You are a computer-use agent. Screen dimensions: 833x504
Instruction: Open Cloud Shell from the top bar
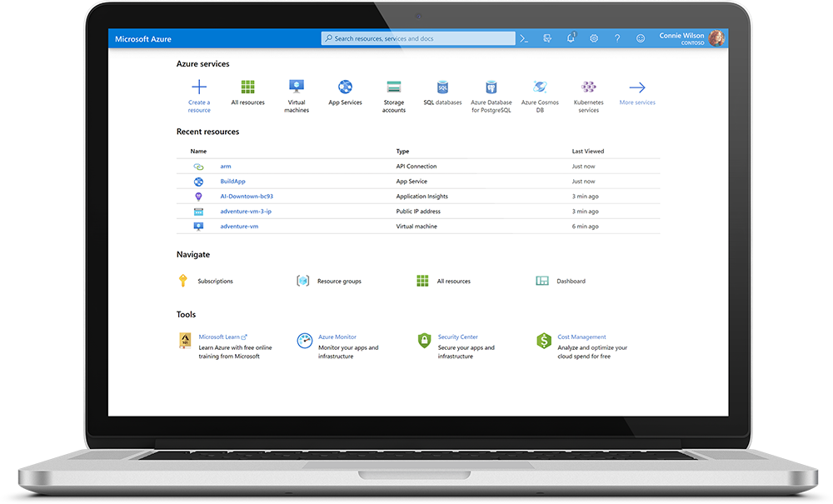524,38
